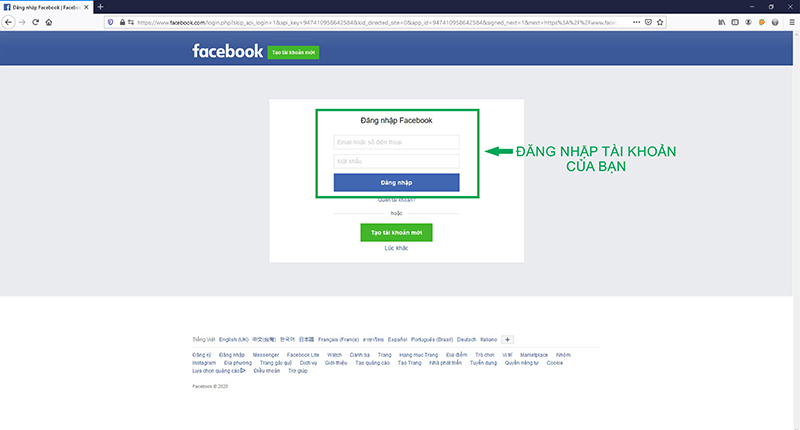This screenshot has width=800, height=430.
Task: Click the browser address bar URL
Action: point(378,22)
